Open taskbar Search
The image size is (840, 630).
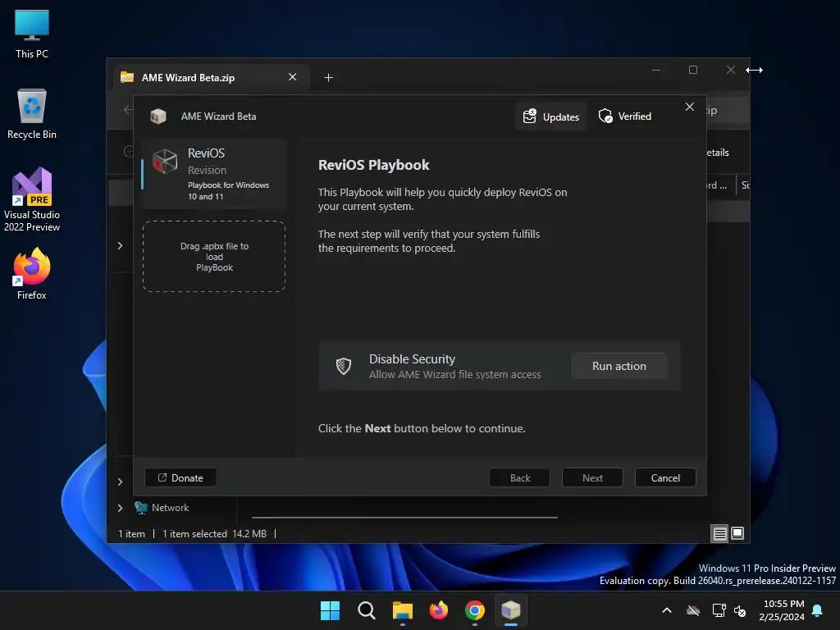point(367,610)
